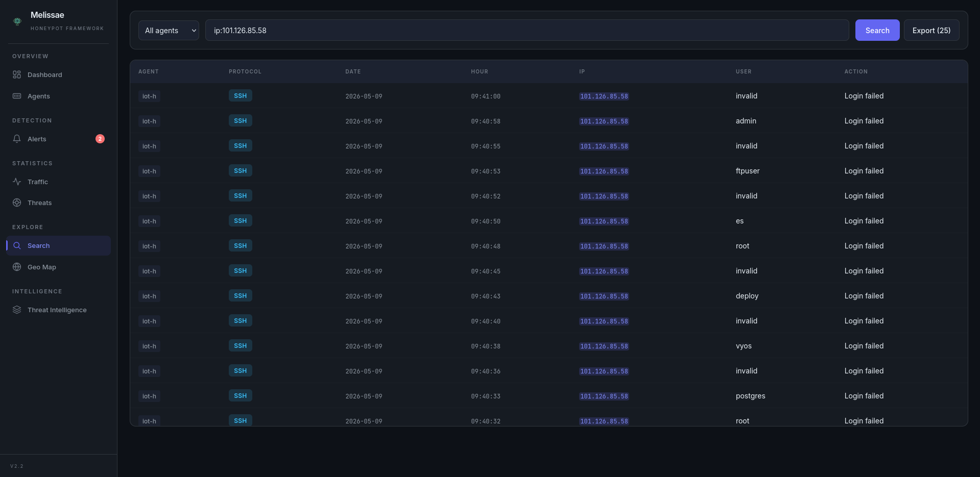Image resolution: width=980 pixels, height=477 pixels.
Task: Click the ACTION column header
Action: [856, 71]
